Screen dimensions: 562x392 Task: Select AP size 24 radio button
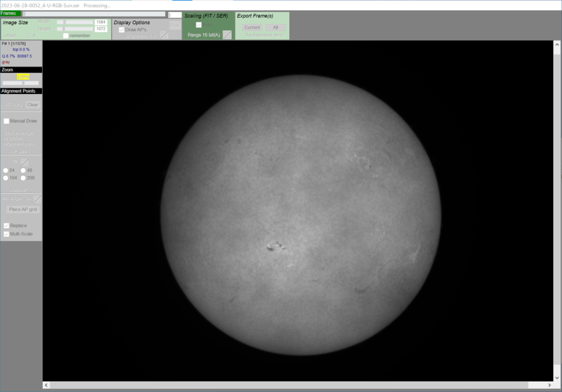[5, 170]
